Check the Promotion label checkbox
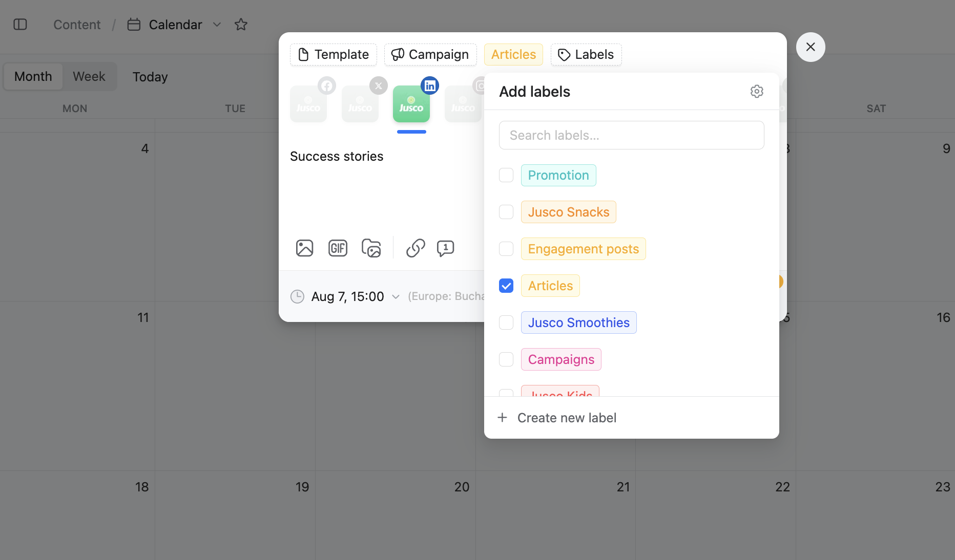955x560 pixels. (x=506, y=175)
